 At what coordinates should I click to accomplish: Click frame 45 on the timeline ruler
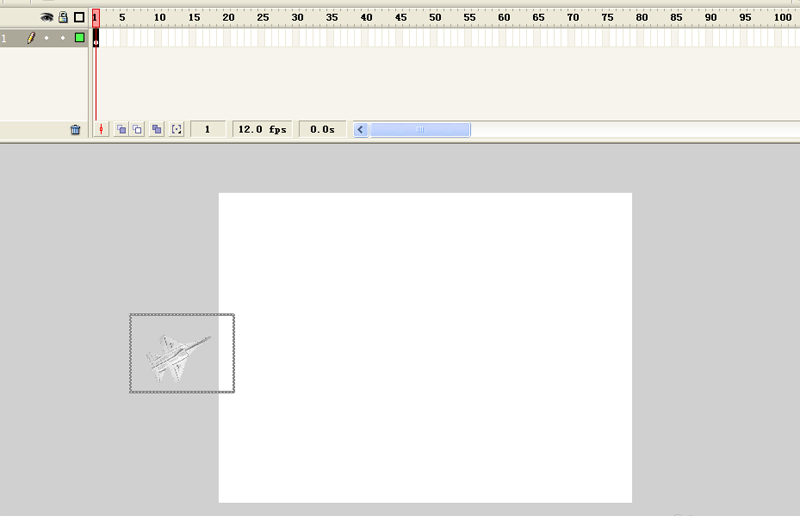(401, 17)
